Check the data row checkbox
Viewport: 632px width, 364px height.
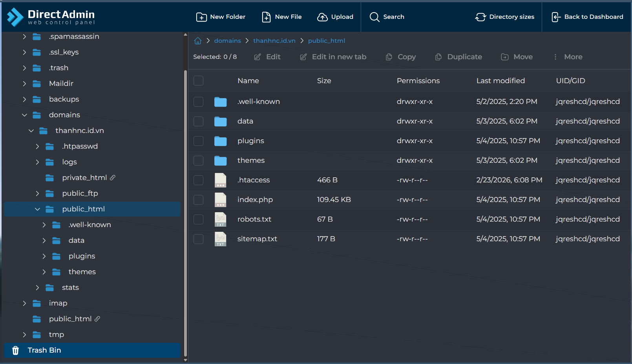(199, 121)
